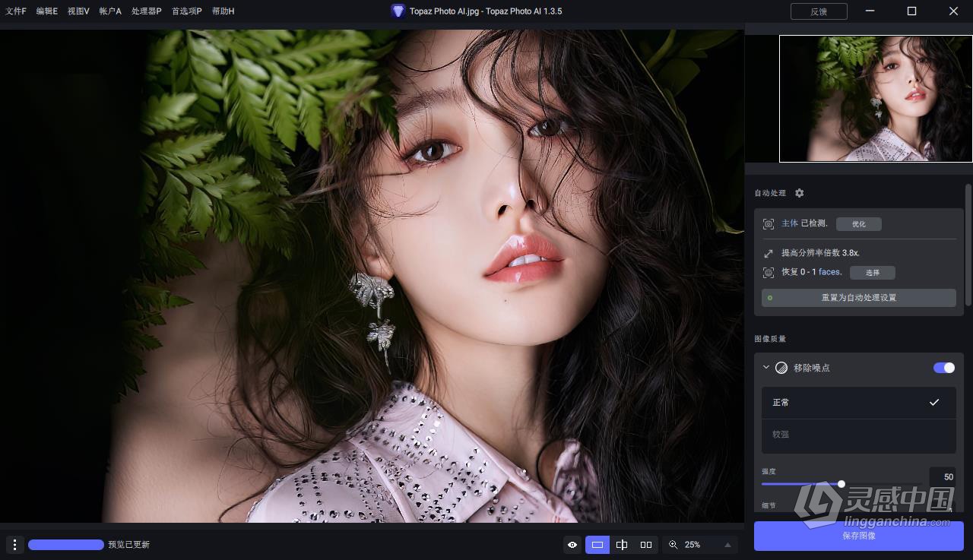Open autopilot settings gear icon
Image resolution: width=973 pixels, height=560 pixels.
coord(799,193)
